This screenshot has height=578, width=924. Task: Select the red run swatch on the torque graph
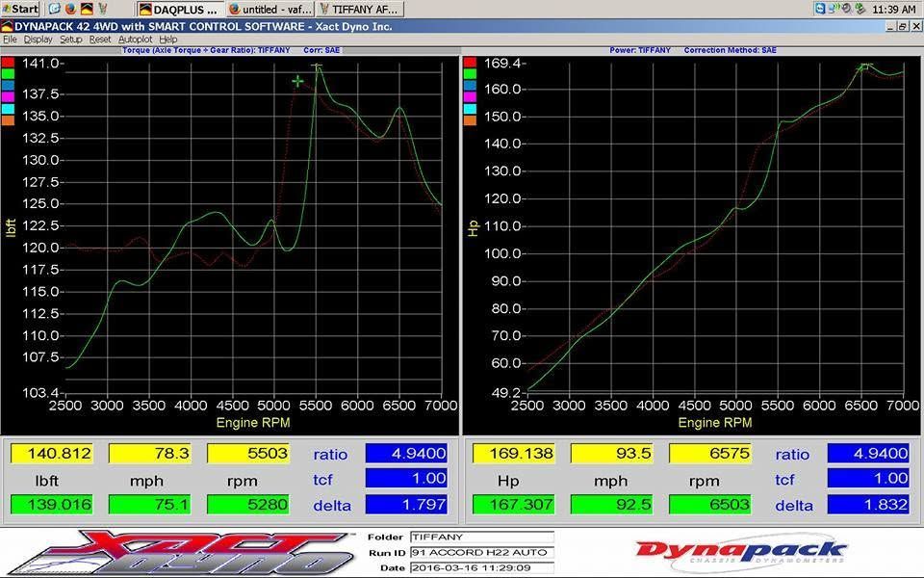8,63
